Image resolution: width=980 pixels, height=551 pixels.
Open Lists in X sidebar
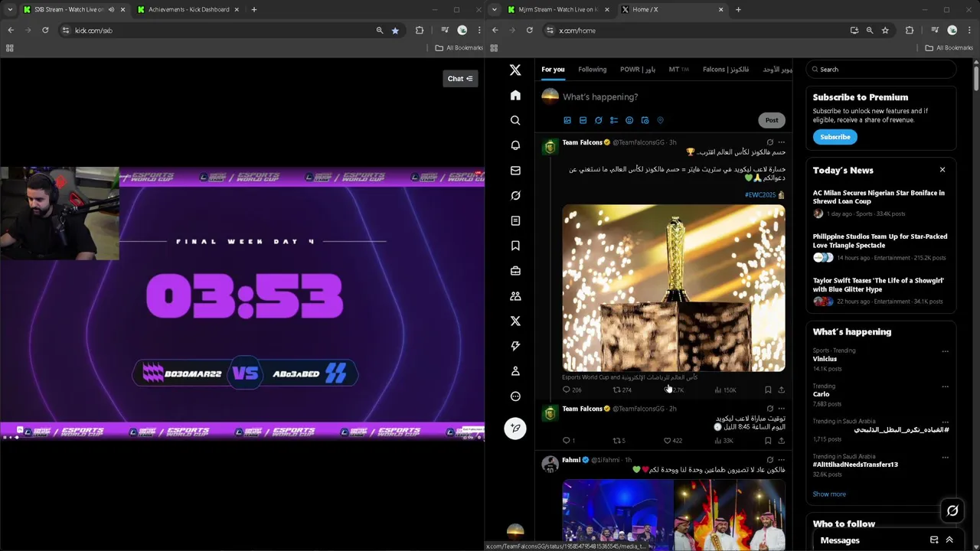click(x=515, y=220)
